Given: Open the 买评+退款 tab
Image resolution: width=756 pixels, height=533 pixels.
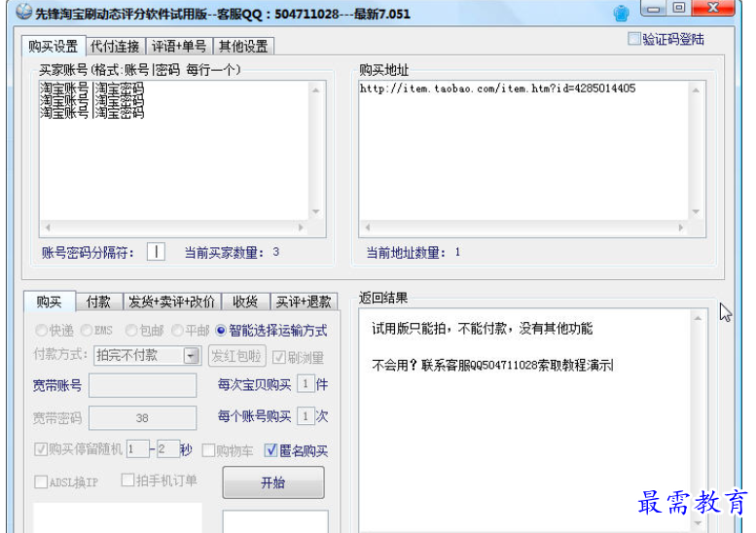Looking at the screenshot, I should tap(304, 302).
